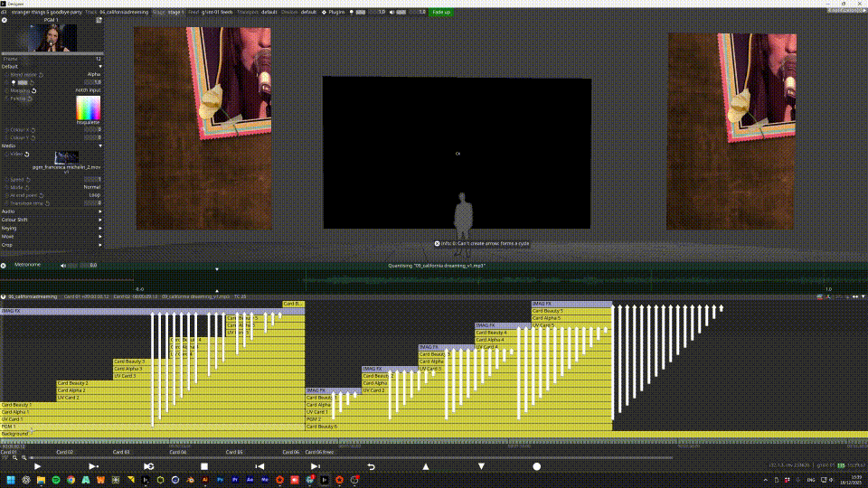Click the up triangle transport icon
This screenshot has width=868, height=488.
[426, 466]
